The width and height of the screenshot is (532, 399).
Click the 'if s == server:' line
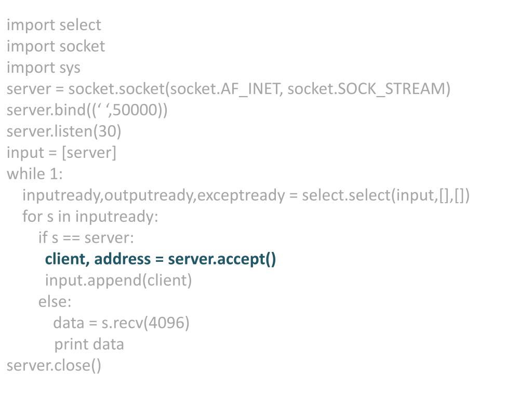point(86,238)
